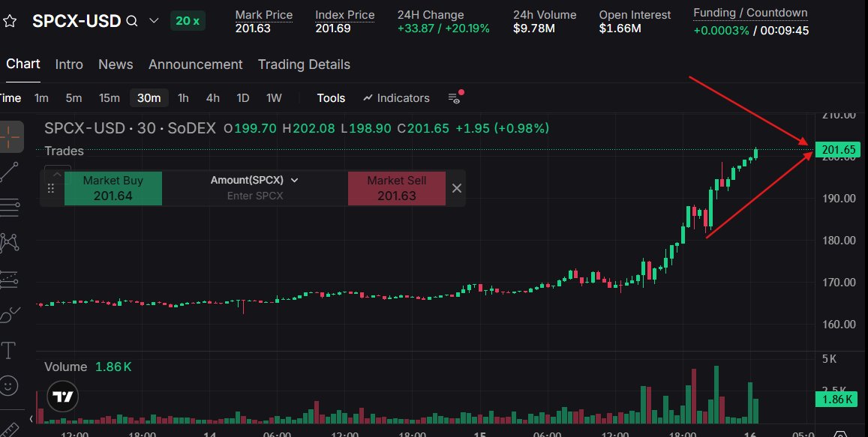The width and height of the screenshot is (868, 437).
Task: Select the ruler measure tool
Action: tap(9, 430)
